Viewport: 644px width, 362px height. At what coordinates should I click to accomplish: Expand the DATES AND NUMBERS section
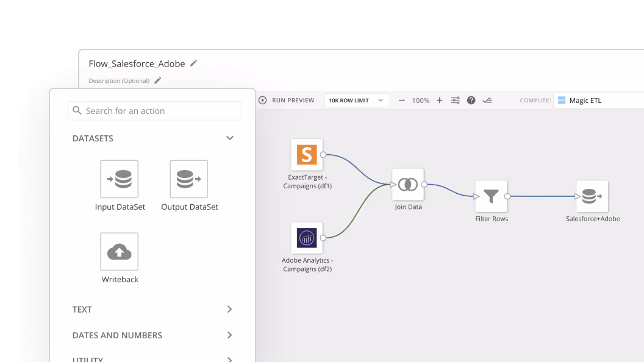[x=230, y=335]
